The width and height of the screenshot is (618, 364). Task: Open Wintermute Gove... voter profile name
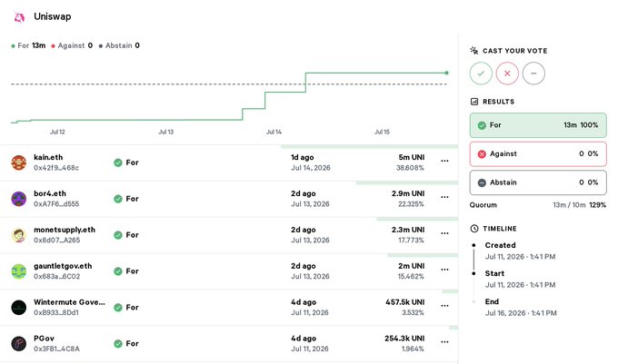(x=69, y=302)
